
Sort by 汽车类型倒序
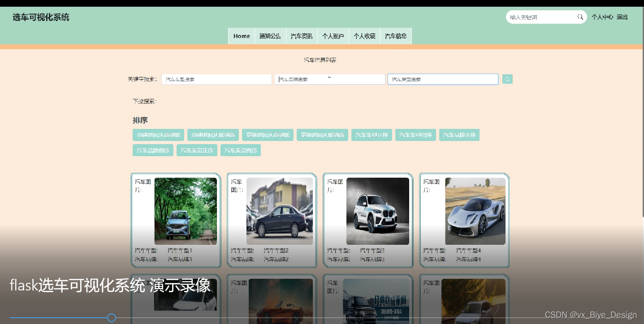pyautogui.click(x=241, y=150)
